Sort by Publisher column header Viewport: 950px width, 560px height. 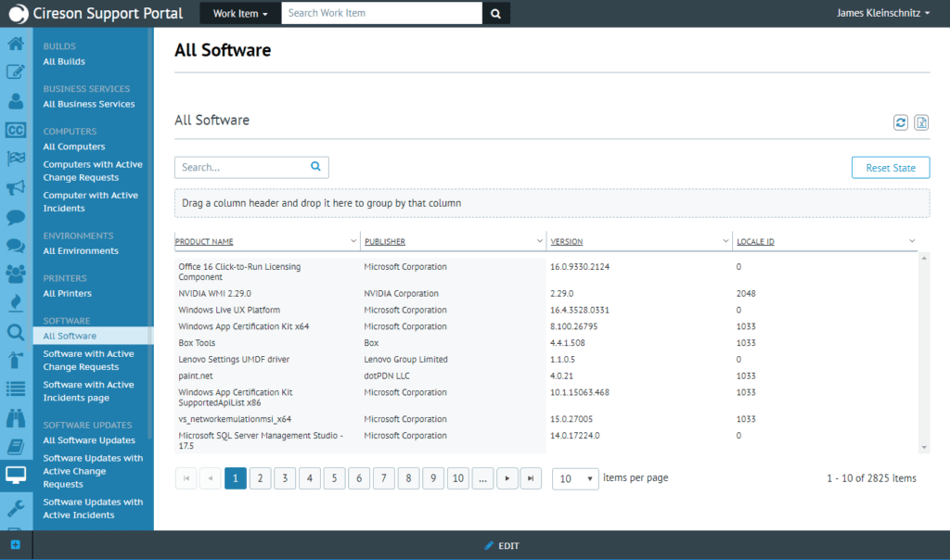coord(385,242)
